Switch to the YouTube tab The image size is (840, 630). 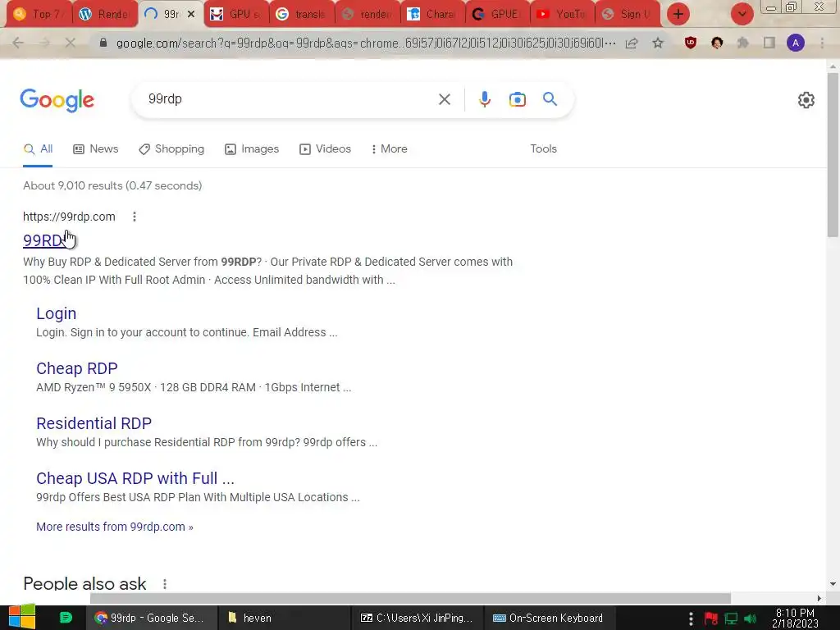click(x=563, y=14)
